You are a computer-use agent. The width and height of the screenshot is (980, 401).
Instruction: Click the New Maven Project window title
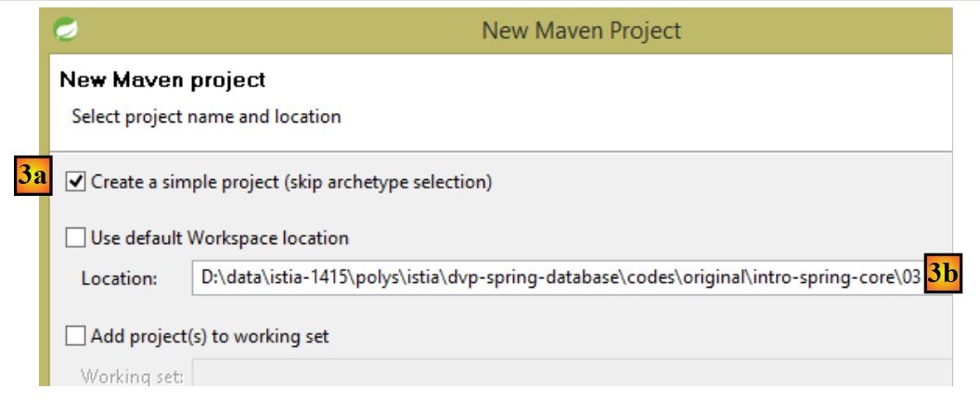(x=581, y=31)
